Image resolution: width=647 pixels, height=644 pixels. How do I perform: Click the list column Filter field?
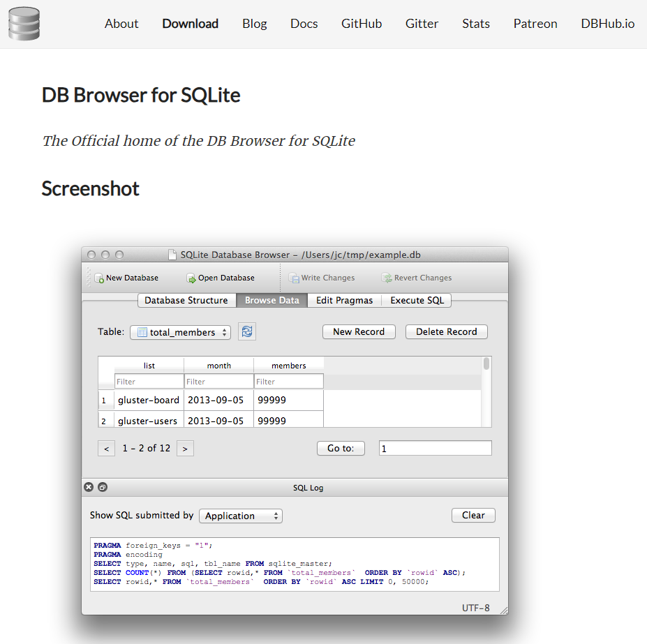[149, 382]
